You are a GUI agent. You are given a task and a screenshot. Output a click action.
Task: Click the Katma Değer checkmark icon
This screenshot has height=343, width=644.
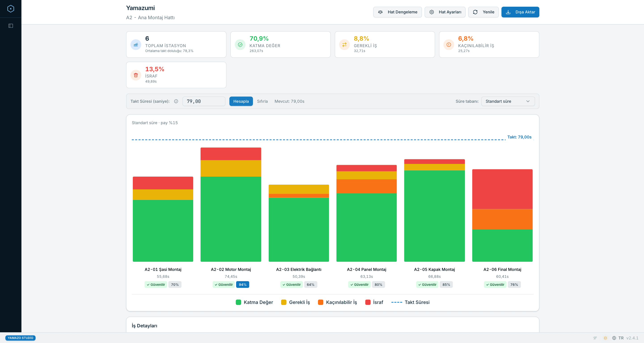tap(240, 45)
